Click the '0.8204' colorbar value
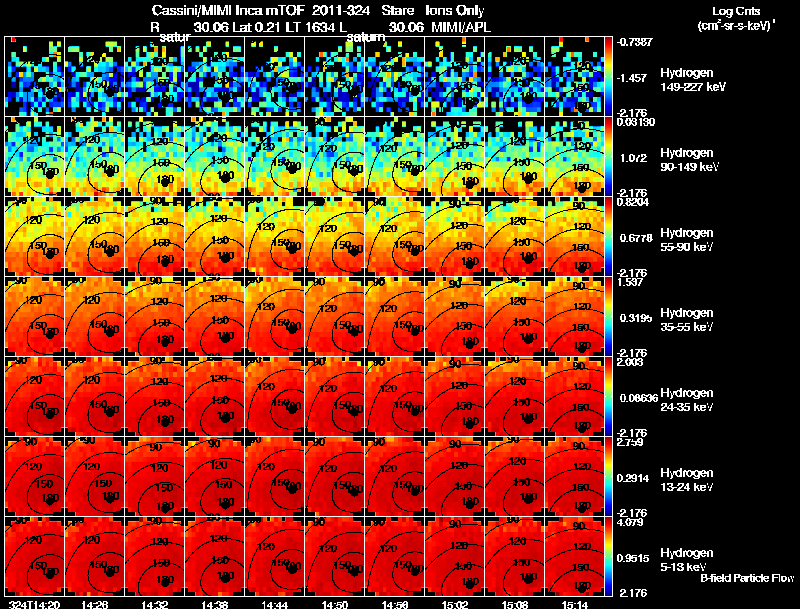800x609 pixels. point(633,202)
